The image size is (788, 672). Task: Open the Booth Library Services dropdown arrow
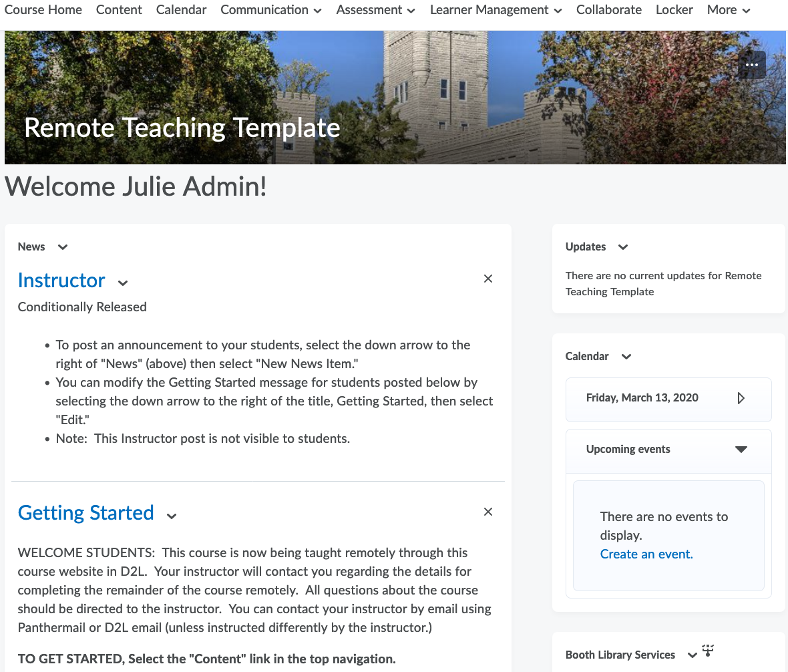[692, 655]
